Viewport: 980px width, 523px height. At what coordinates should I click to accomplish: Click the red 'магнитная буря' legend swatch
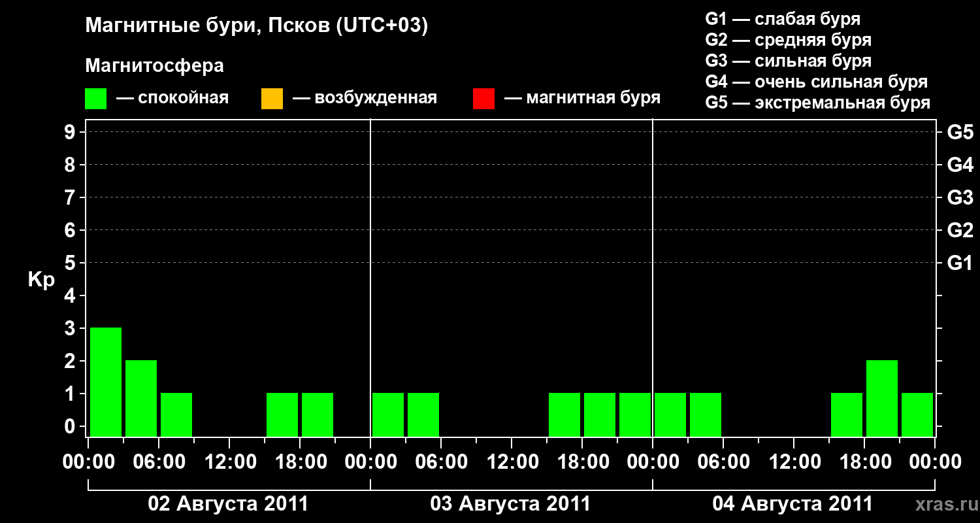click(483, 99)
